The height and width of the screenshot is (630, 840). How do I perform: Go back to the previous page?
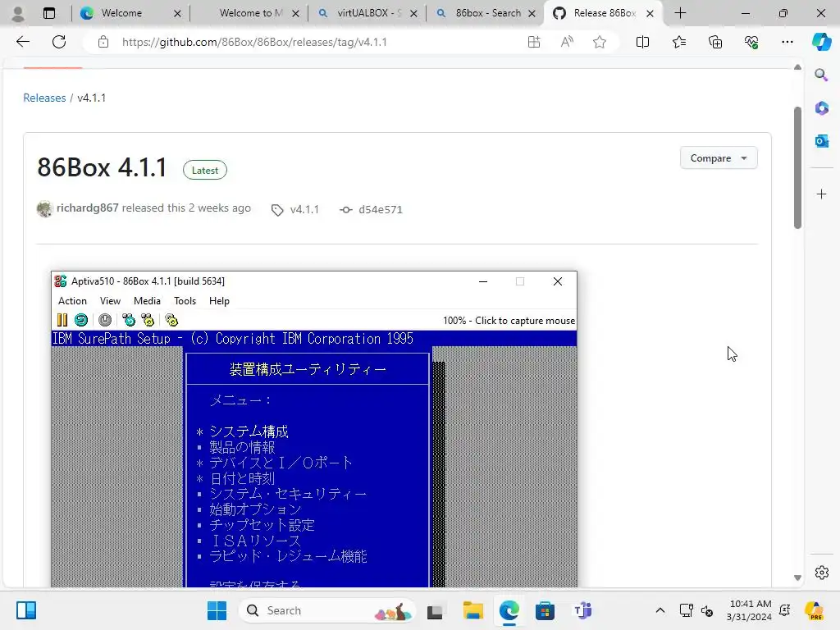(22, 42)
